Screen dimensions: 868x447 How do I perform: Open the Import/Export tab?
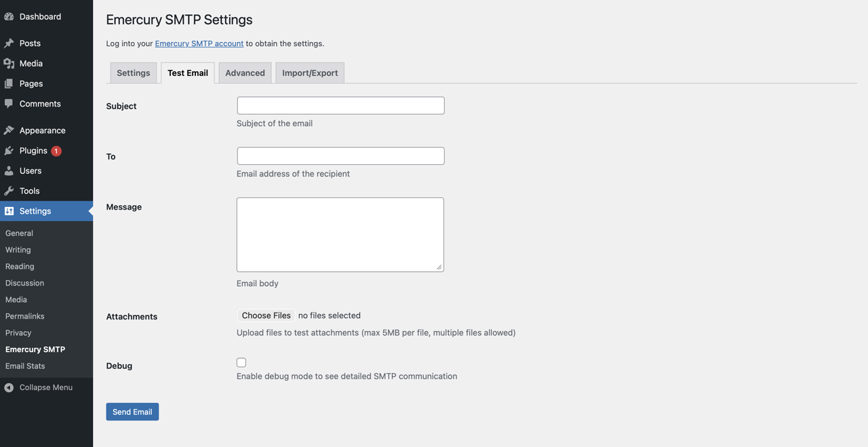(309, 73)
